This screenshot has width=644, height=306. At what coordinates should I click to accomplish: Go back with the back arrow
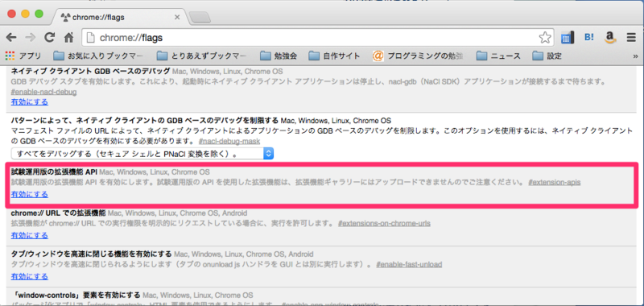[11, 38]
